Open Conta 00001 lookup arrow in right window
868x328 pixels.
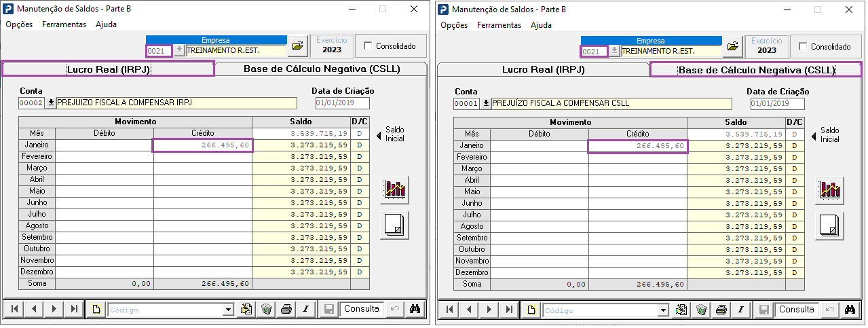(x=485, y=103)
